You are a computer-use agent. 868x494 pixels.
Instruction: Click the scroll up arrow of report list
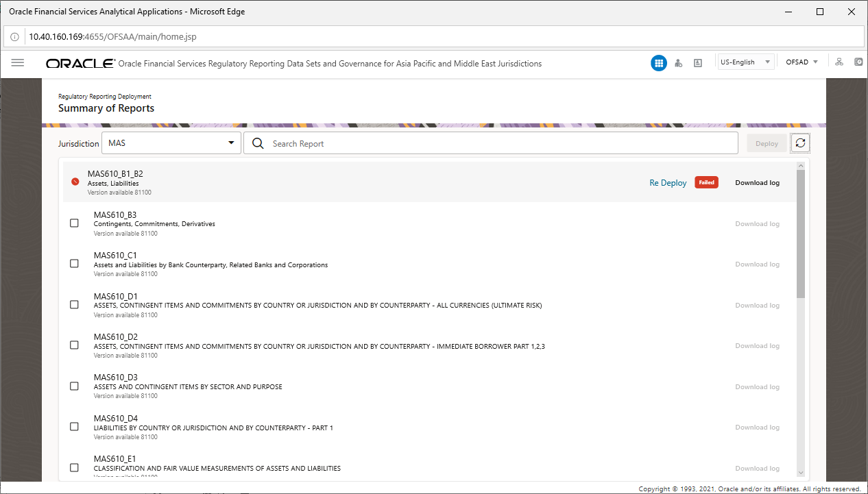801,166
